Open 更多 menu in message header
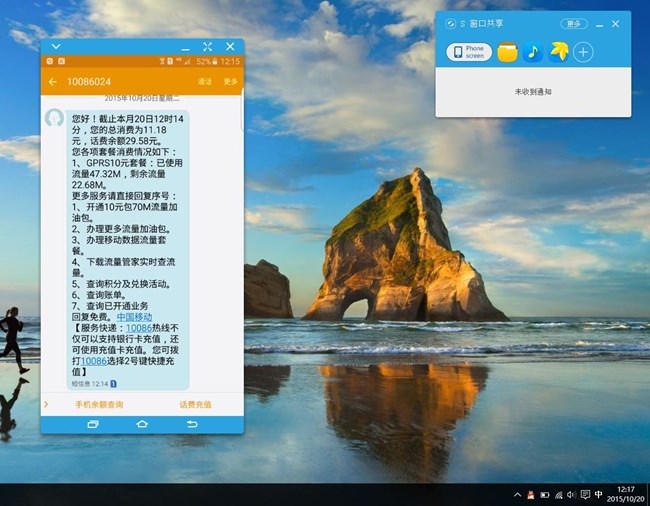 click(x=231, y=81)
